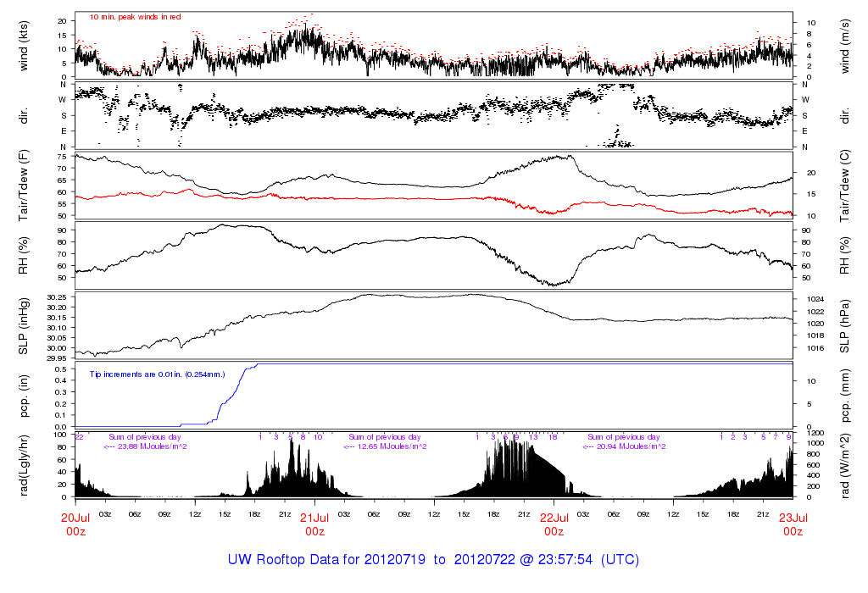This screenshot has width=868, height=593.
Task: Click the '12.65 MJoules/m^2' daily sum
Action: (392, 446)
